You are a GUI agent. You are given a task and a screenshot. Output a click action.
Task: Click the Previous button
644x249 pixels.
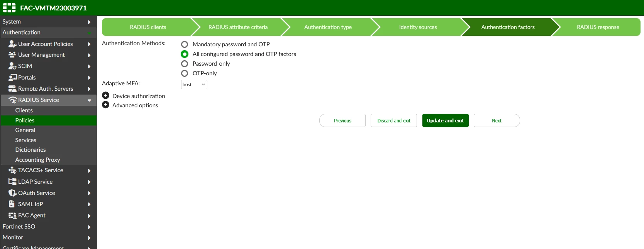tap(342, 120)
